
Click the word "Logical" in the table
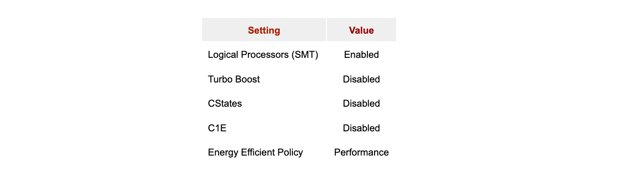click(223, 55)
